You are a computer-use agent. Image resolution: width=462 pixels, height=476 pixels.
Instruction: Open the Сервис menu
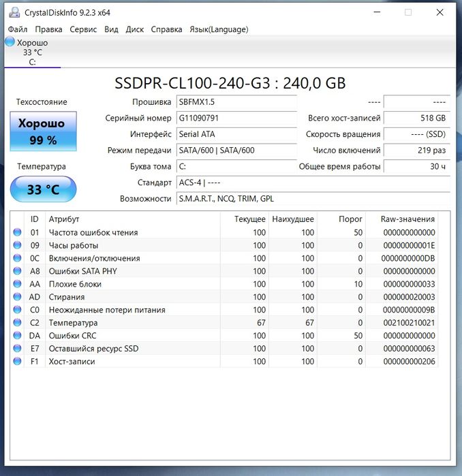[x=83, y=29]
